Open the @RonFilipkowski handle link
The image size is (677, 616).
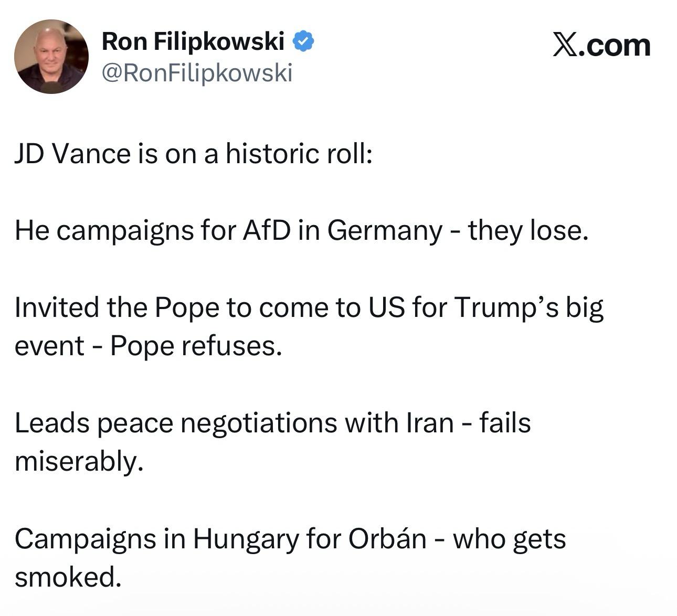click(196, 72)
